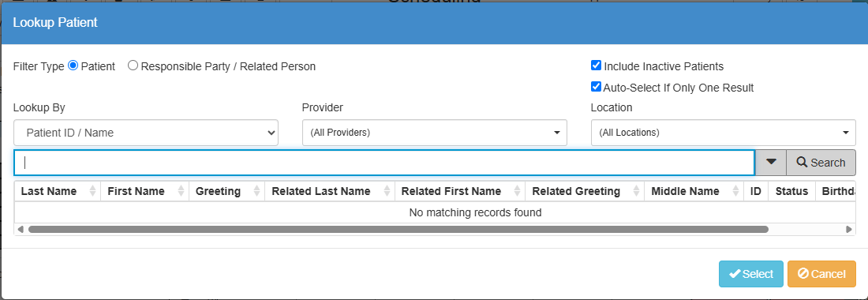Sort by First Name column arrows
The image size is (868, 300).
tap(181, 191)
